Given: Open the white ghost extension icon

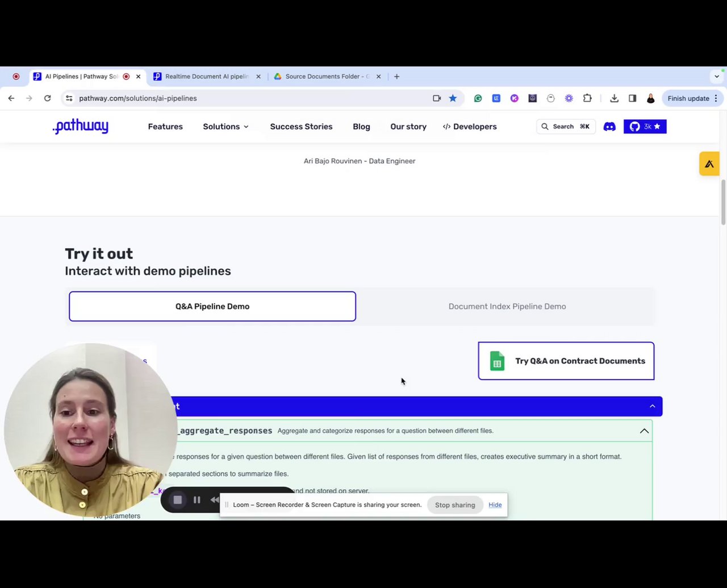Looking at the screenshot, I should point(551,98).
